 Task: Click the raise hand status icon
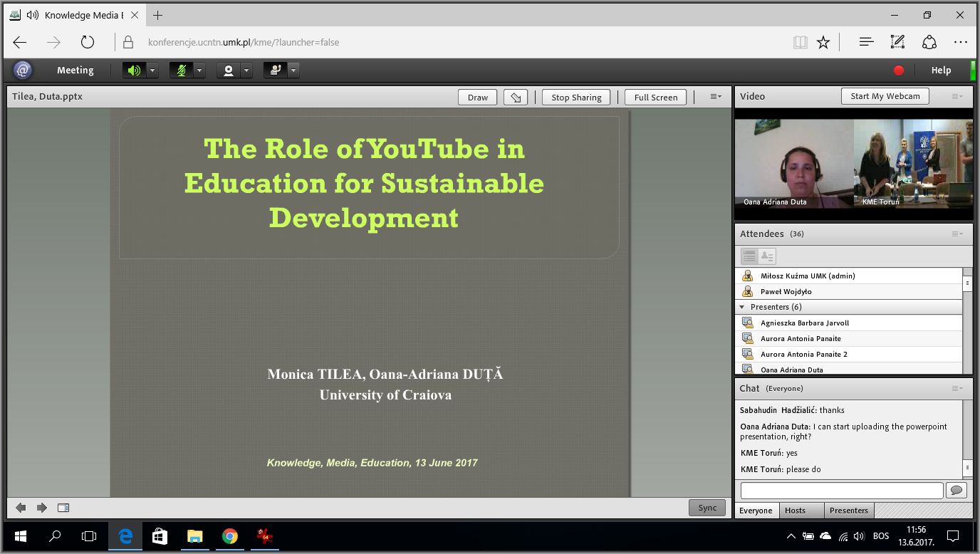pos(275,70)
